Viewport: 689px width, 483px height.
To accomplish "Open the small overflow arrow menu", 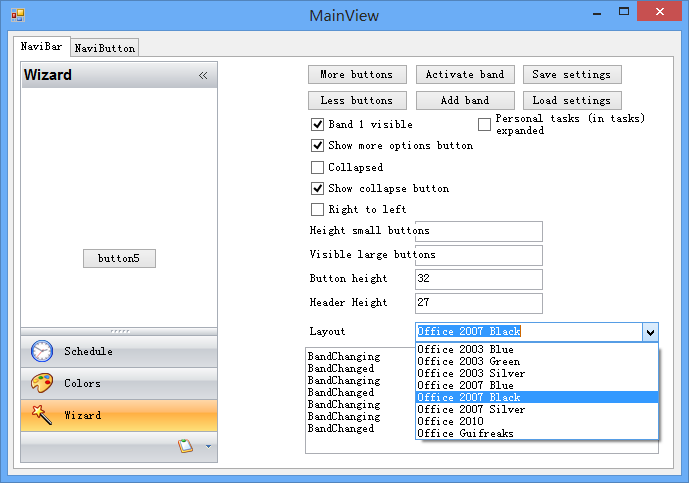I will (x=208, y=447).
